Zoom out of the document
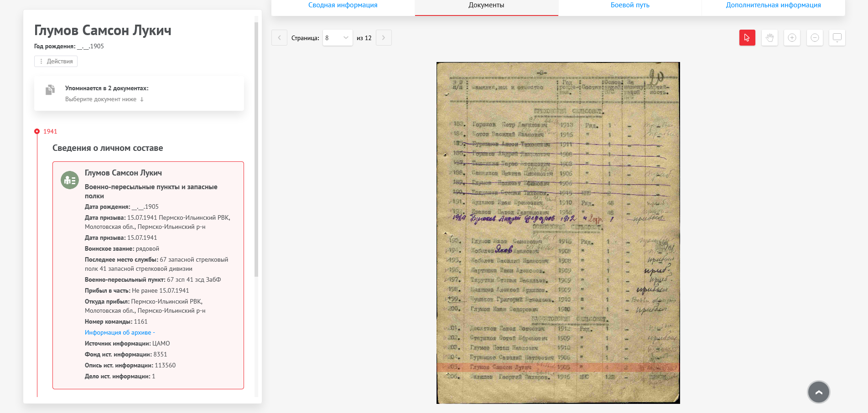The width and height of the screenshot is (868, 413). pyautogui.click(x=815, y=38)
